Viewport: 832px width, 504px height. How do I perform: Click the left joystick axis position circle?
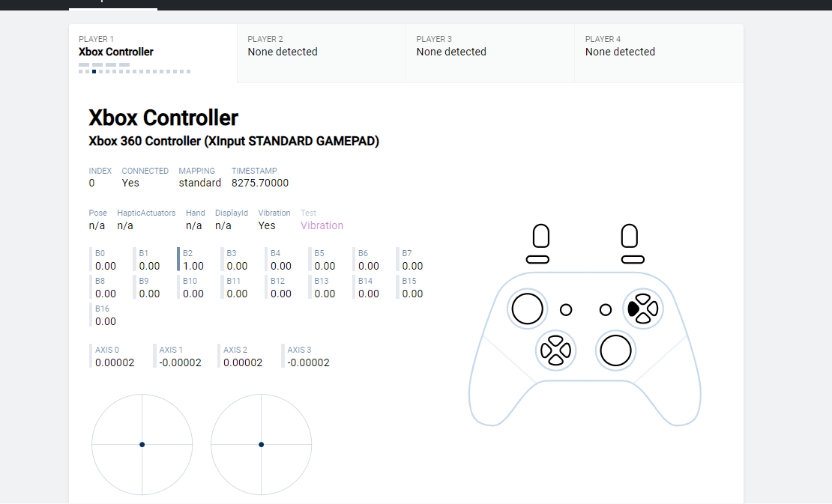(x=142, y=444)
